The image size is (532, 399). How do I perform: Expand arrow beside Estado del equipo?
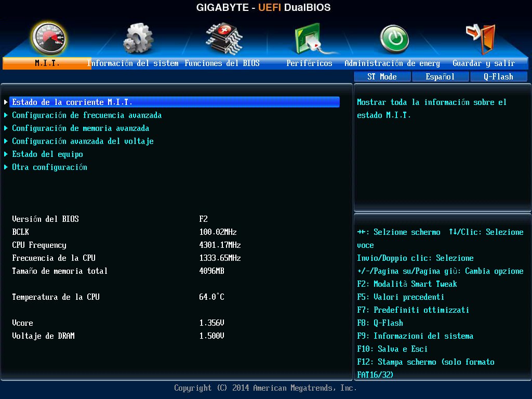[x=6, y=154]
